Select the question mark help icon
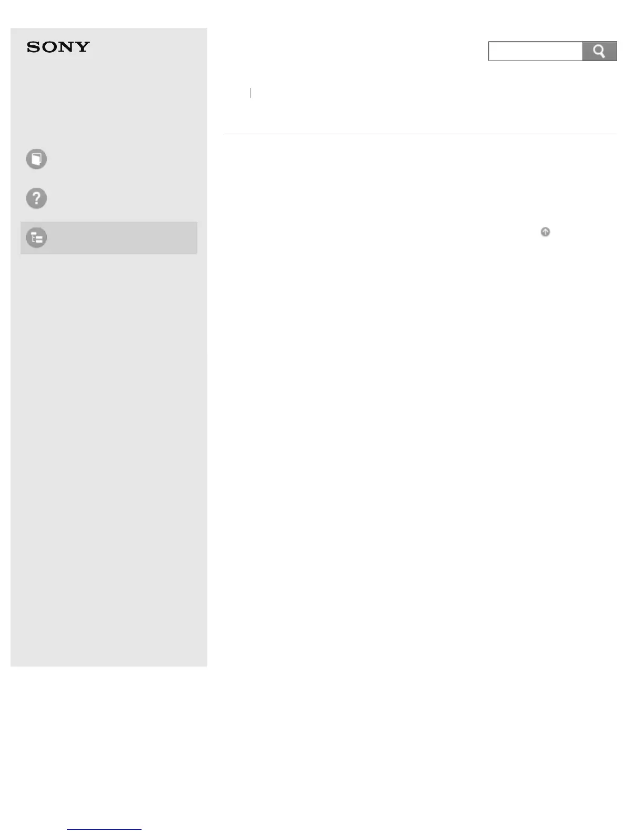Screen dimensions: 644x834 pyautogui.click(x=36, y=198)
